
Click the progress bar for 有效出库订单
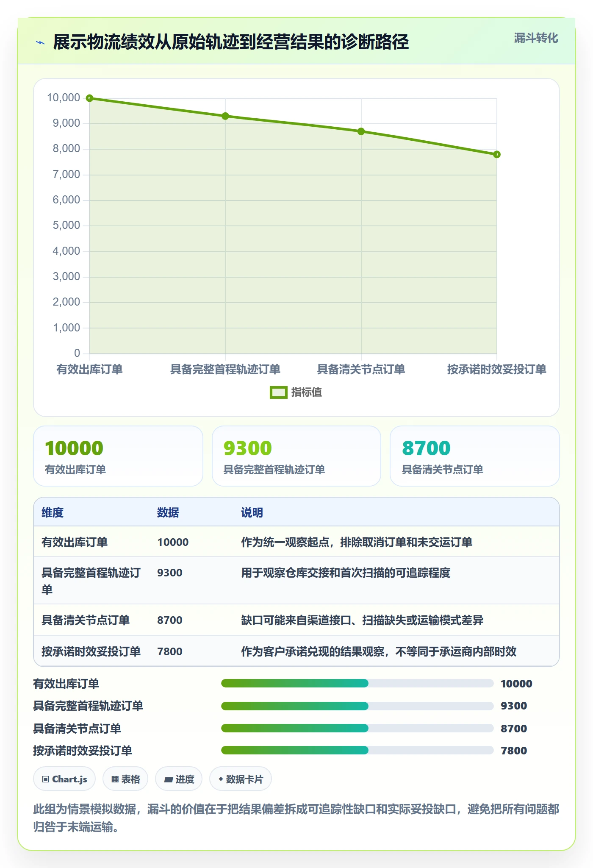point(357,683)
